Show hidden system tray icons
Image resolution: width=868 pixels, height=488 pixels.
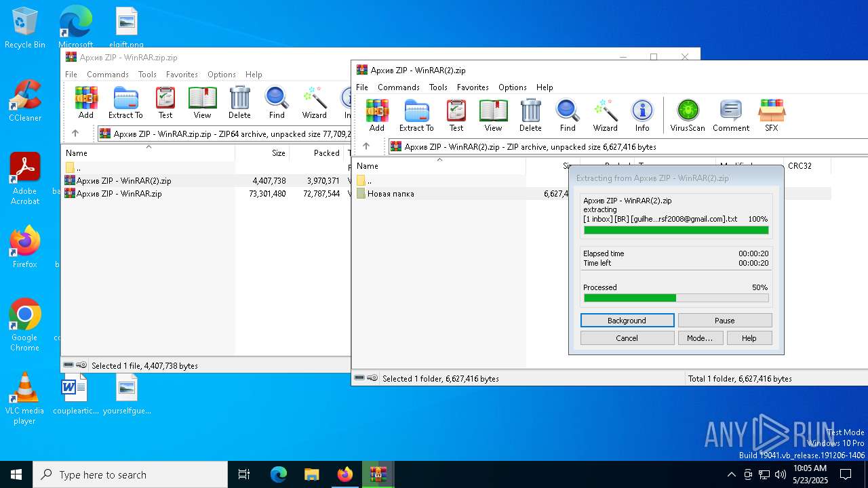coord(731,474)
